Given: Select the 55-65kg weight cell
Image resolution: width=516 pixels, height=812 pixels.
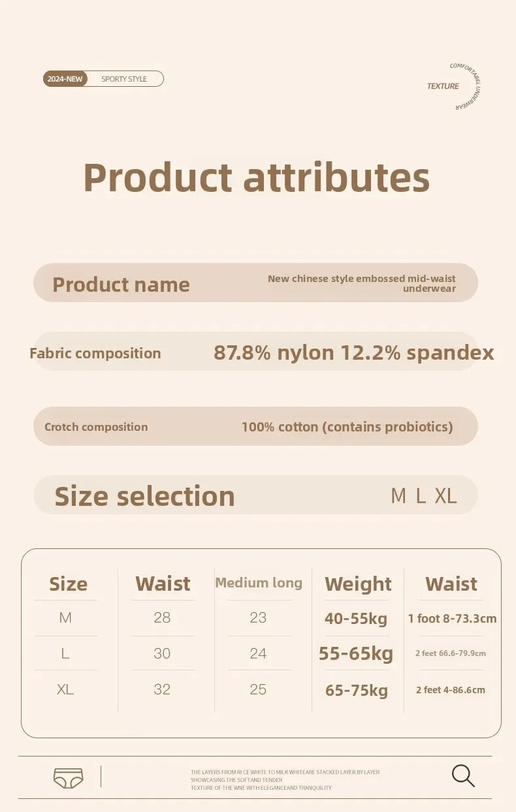Looking at the screenshot, I should click(356, 653).
